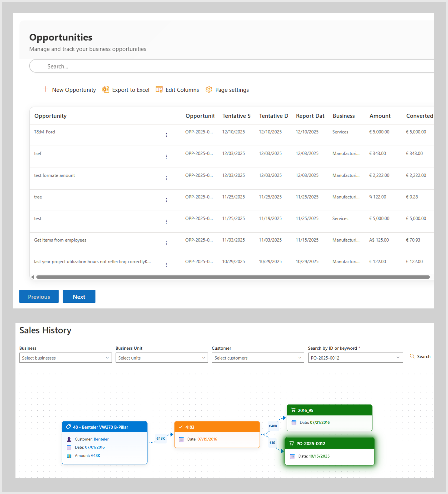Open the three-dot menu for tree row

166,200
